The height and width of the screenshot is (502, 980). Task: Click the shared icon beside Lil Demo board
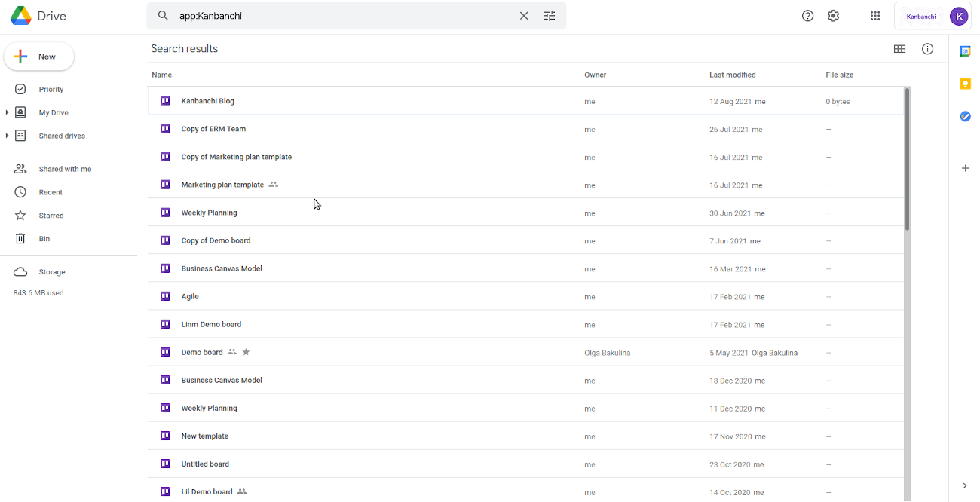tap(242, 491)
